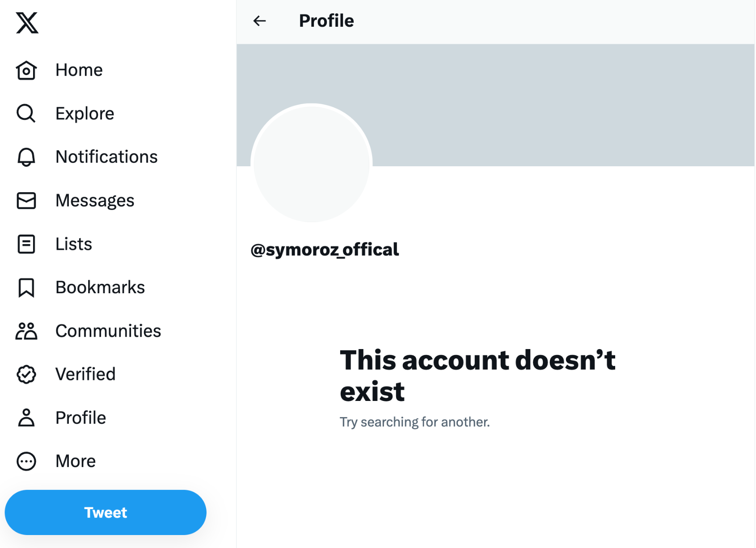Go back using the left arrow

259,21
